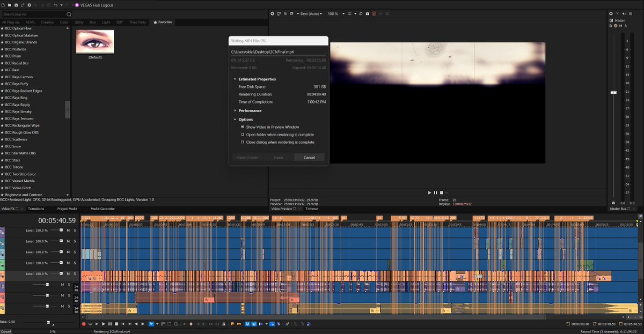The width and height of the screenshot is (644, 334).
Task: Click the lock icon in timeline toolbar
Action: coord(224,324)
